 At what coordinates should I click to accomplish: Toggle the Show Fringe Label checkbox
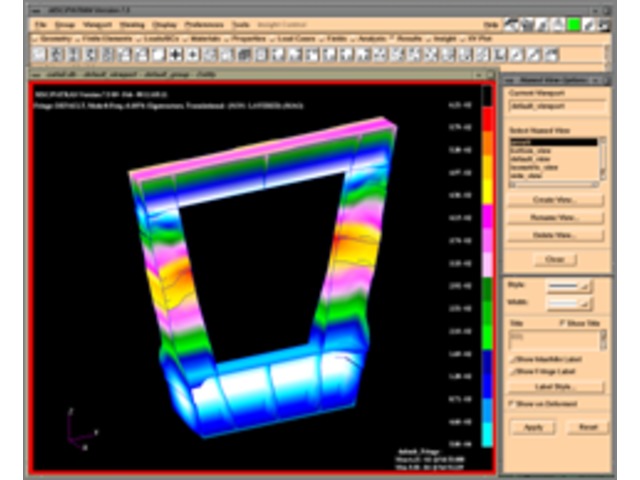click(542, 371)
